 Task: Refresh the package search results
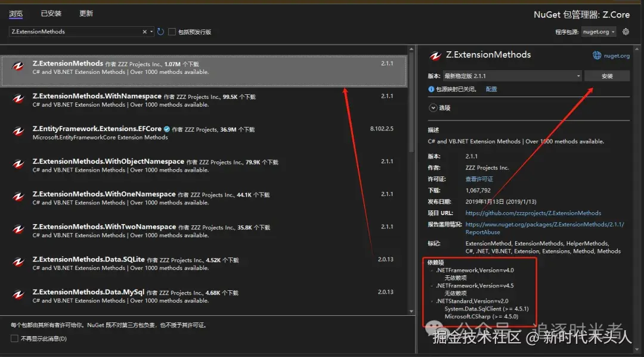[160, 32]
